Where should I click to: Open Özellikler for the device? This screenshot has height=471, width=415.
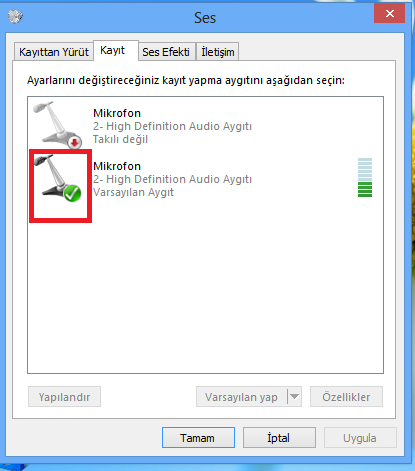[346, 397]
